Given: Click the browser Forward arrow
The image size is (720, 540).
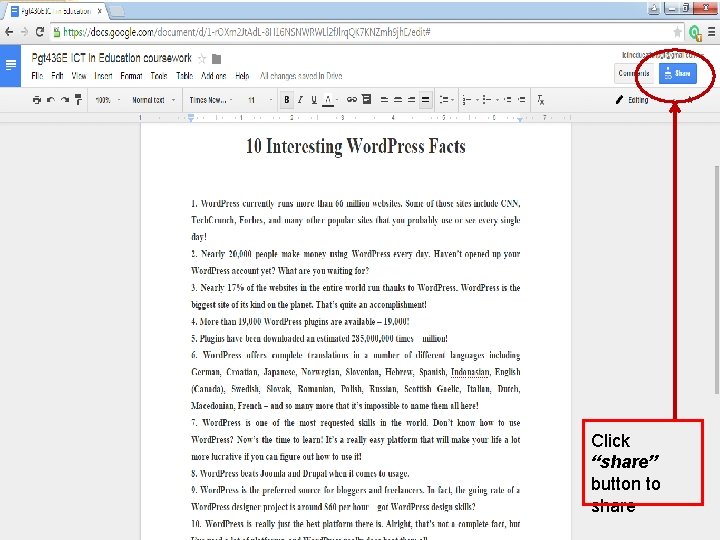Looking at the screenshot, I should pyautogui.click(x=24, y=32).
